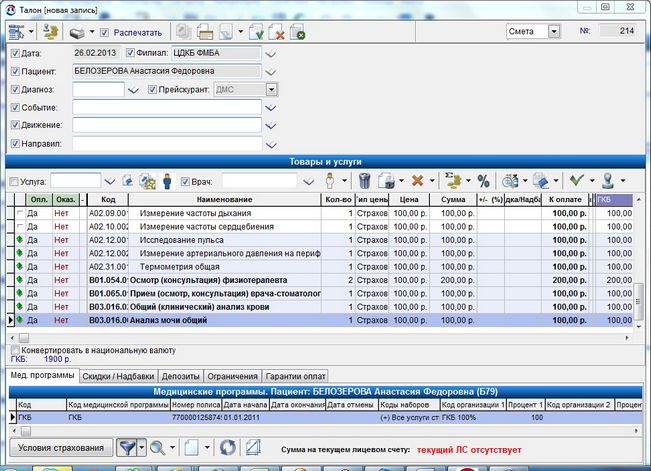Image resolution: width=651 pixels, height=471 pixels.
Task: Click the Направил input field
Action: point(167,144)
